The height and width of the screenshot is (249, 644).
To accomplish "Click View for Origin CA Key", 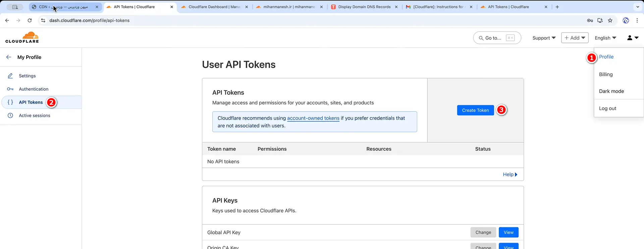I will click(508, 246).
